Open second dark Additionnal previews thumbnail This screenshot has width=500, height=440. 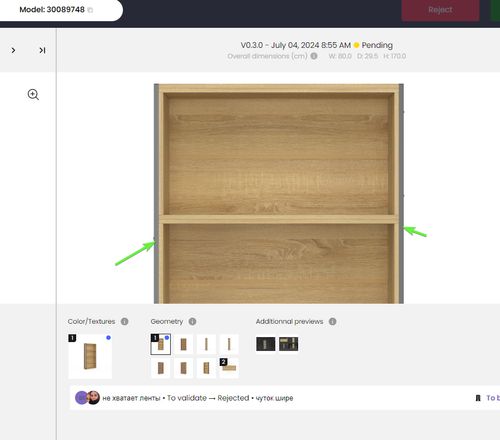tap(289, 344)
